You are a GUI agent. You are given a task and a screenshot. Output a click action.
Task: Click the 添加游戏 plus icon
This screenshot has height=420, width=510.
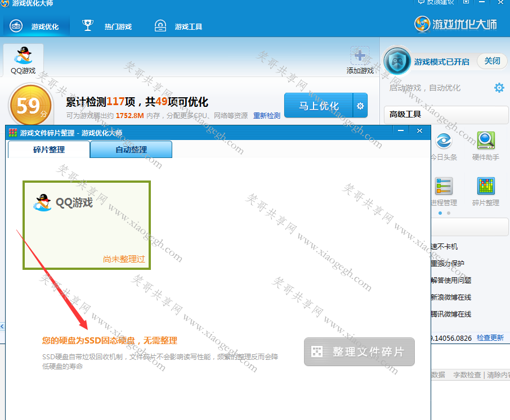(x=360, y=56)
